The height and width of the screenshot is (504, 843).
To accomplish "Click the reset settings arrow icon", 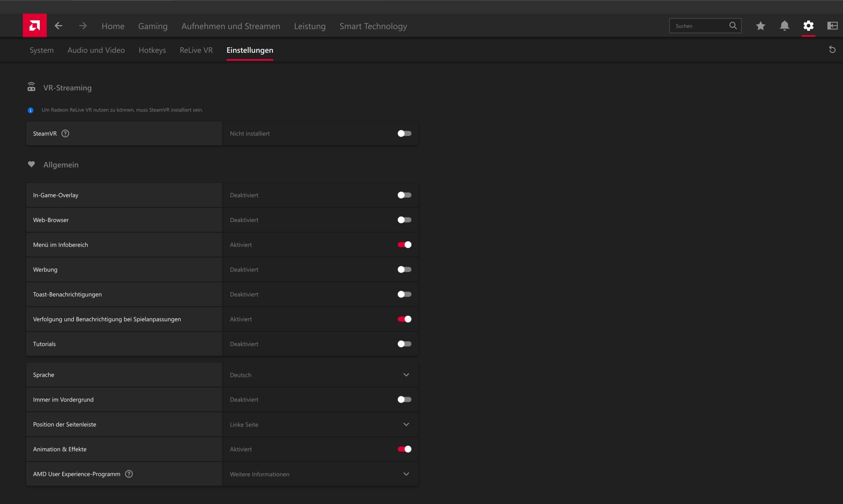I will (x=832, y=50).
